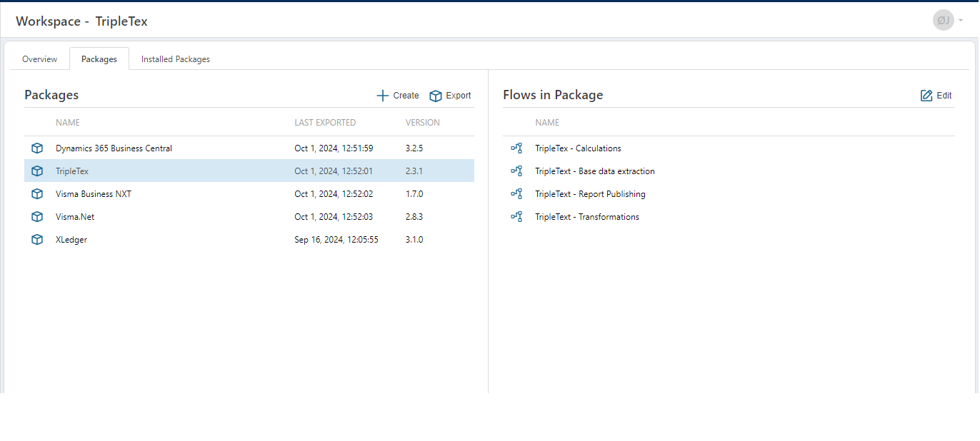Click the flow icon beside TripleTex - Calculations

516,148
